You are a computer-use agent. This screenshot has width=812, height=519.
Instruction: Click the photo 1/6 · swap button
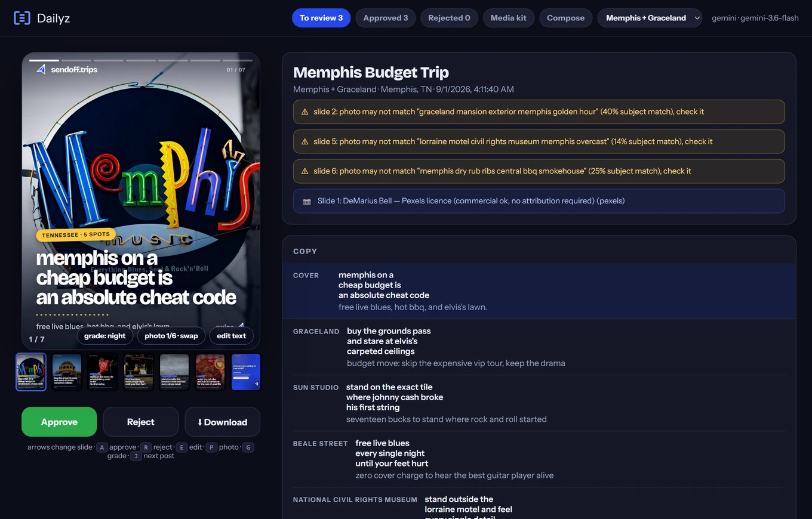point(171,336)
